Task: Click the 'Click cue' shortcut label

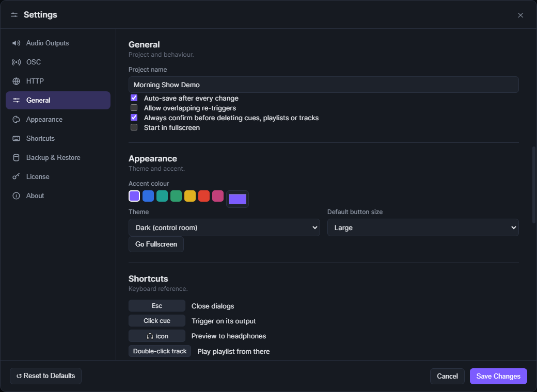Action: click(157, 321)
